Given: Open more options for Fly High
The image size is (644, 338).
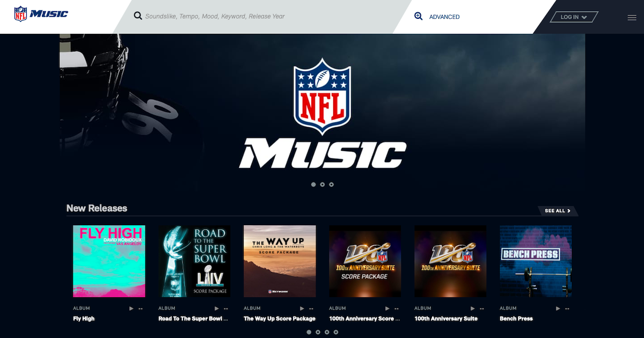Looking at the screenshot, I should click(x=141, y=308).
